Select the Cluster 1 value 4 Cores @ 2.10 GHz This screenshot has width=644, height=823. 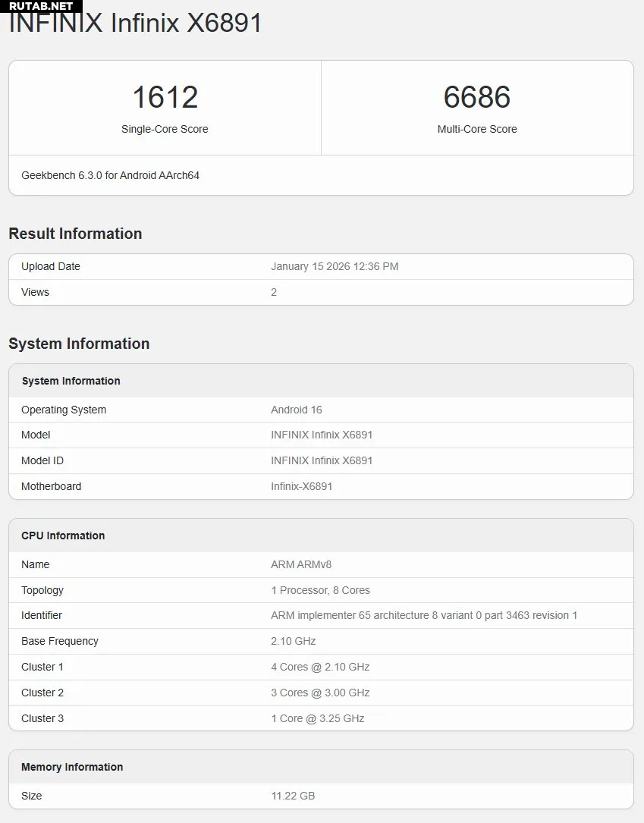click(x=320, y=667)
